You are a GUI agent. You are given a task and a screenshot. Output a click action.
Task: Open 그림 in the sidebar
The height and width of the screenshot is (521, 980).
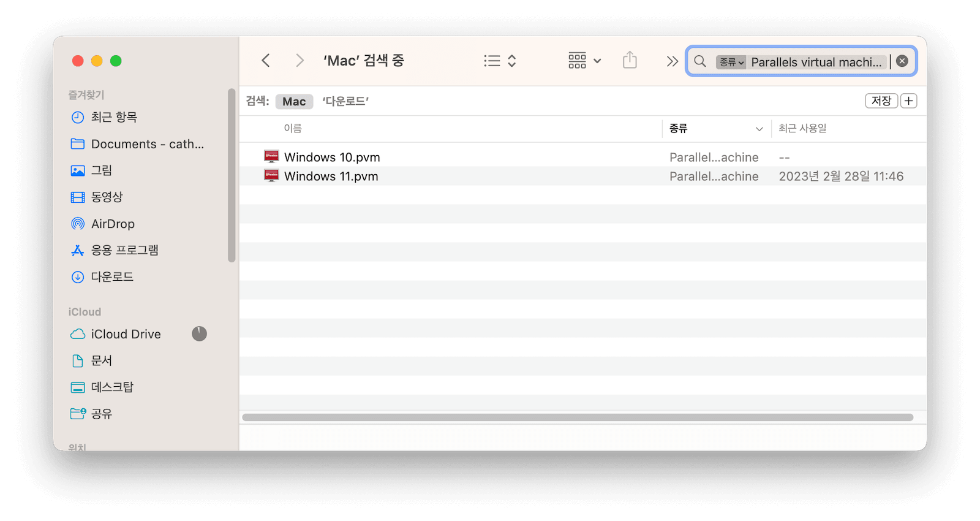click(x=102, y=170)
